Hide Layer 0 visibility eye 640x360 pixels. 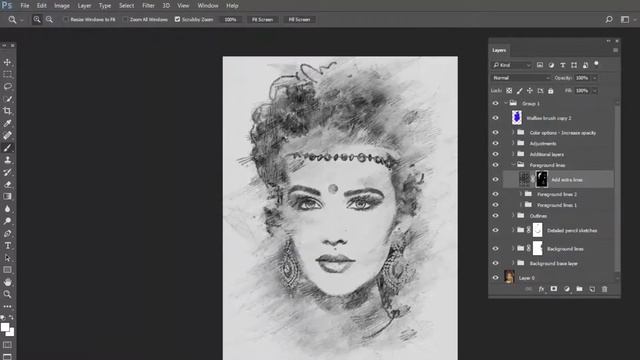pos(496,278)
